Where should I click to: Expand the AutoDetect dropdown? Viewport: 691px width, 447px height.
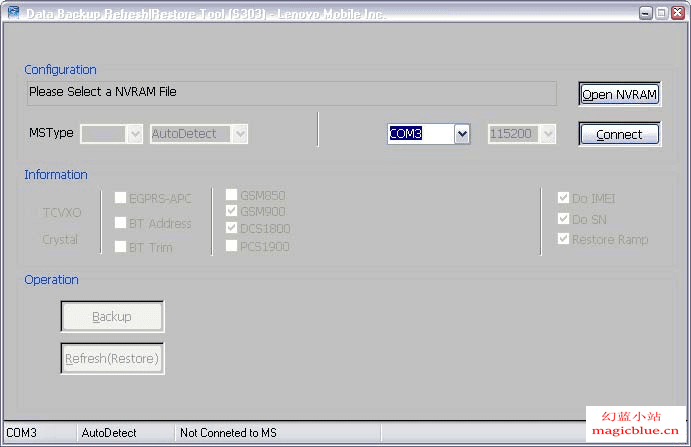pyautogui.click(x=240, y=134)
